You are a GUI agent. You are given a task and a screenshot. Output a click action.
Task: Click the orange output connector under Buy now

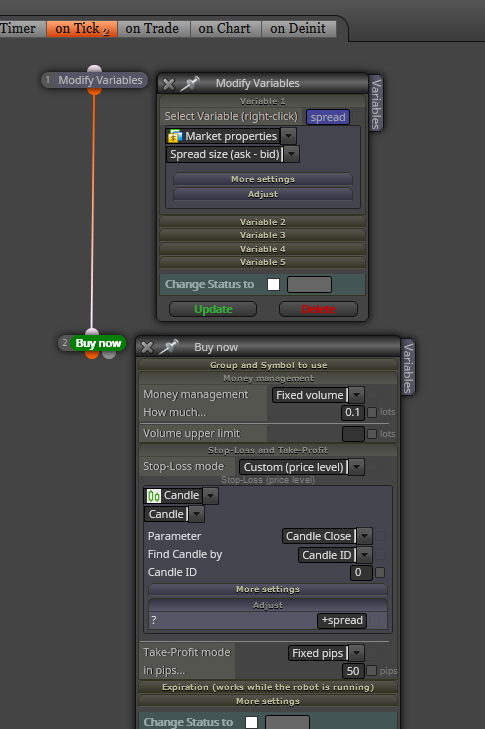[92, 354]
